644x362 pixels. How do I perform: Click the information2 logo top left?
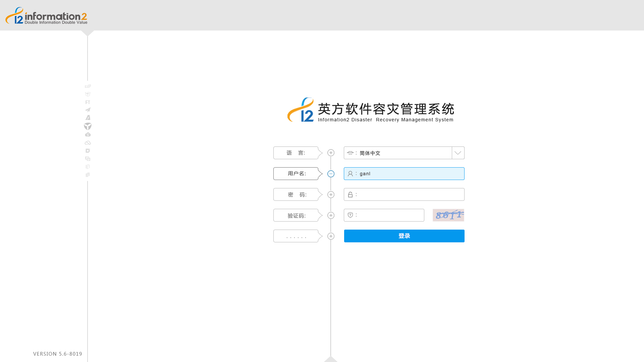(x=46, y=16)
